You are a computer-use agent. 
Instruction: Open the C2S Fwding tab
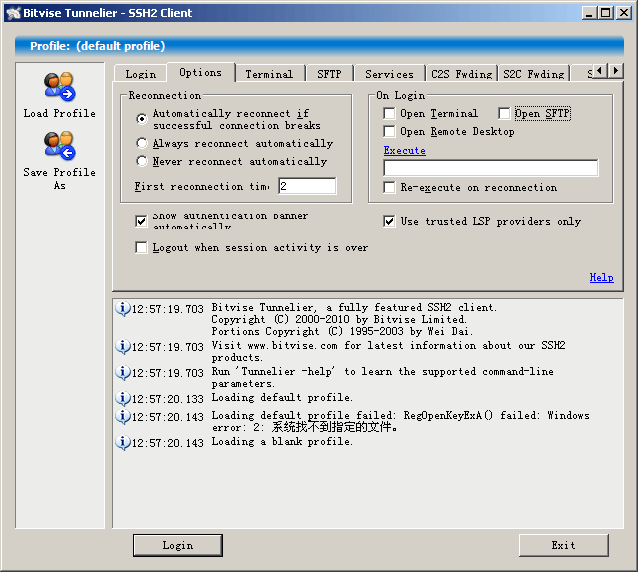(461, 74)
